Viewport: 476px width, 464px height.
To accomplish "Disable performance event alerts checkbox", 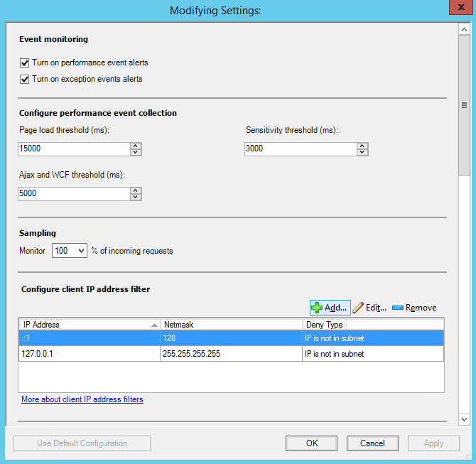I will click(x=25, y=63).
